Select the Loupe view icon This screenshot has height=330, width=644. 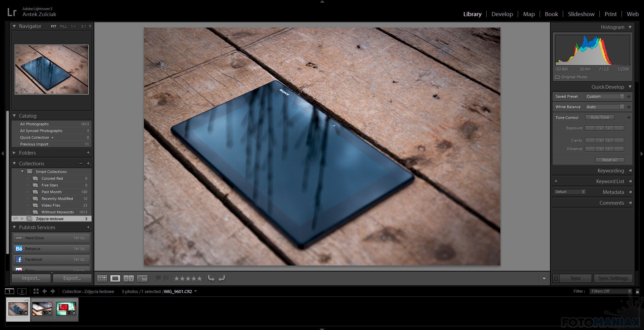coord(115,278)
